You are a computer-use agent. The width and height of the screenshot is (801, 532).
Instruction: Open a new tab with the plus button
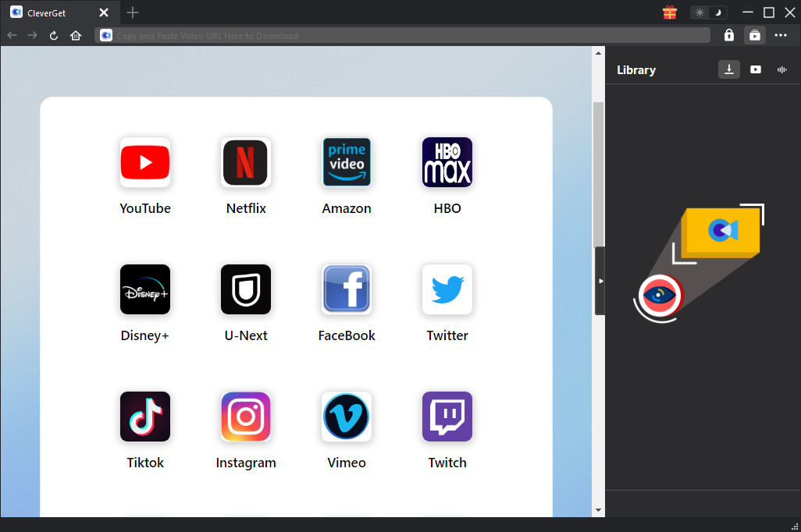(133, 12)
